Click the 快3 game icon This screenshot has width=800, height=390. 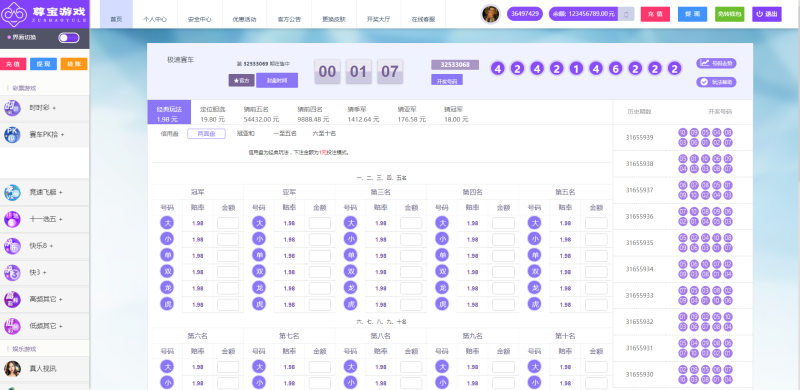point(12,273)
